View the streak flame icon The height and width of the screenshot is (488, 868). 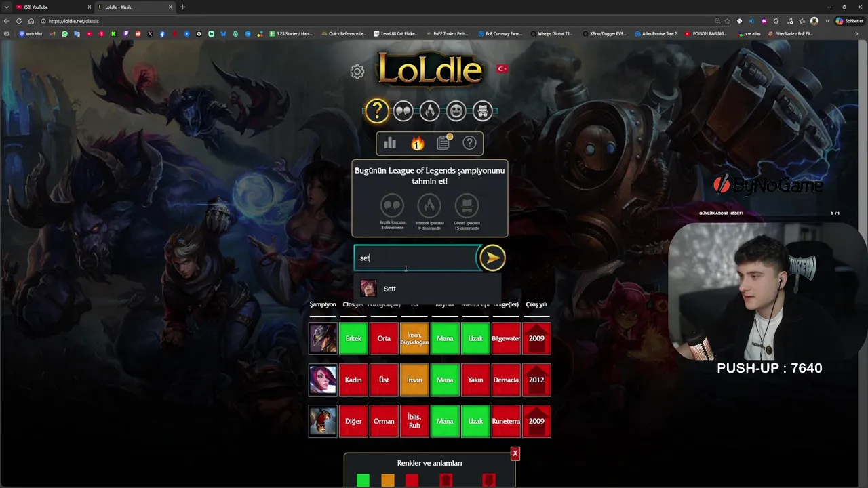[417, 143]
